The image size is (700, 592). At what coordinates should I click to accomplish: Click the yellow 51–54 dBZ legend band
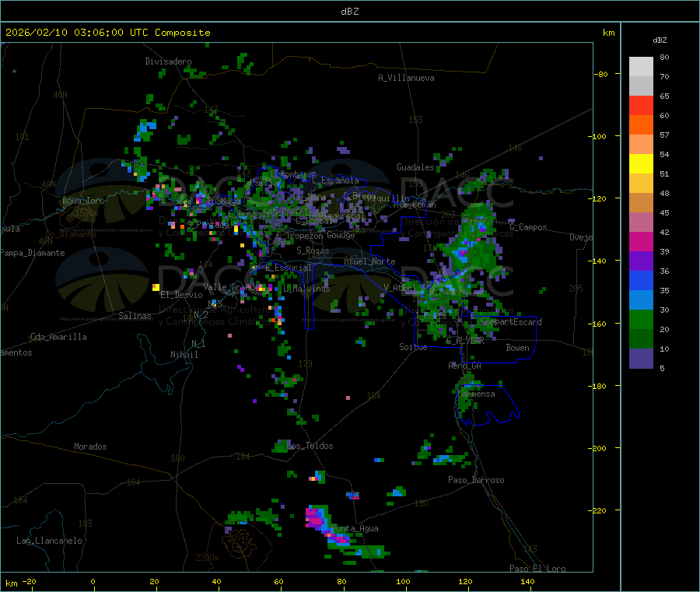coord(641,164)
